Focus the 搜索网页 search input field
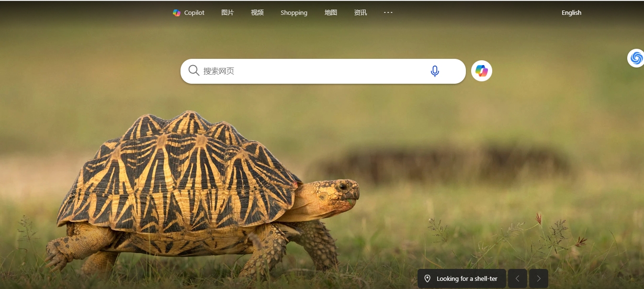The image size is (644, 289). (x=287, y=71)
